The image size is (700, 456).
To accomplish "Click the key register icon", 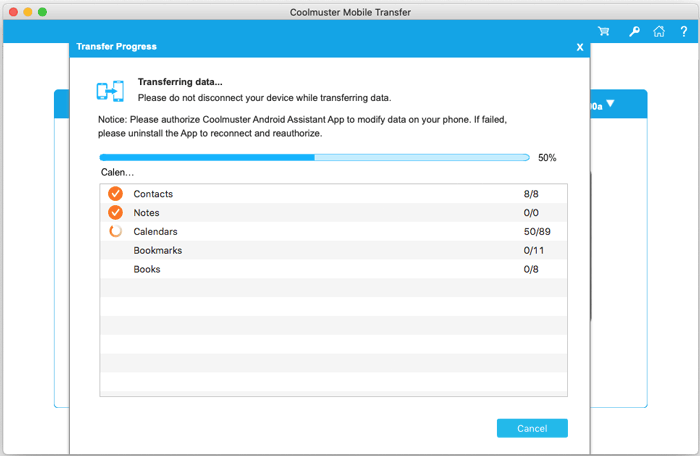I will [634, 31].
